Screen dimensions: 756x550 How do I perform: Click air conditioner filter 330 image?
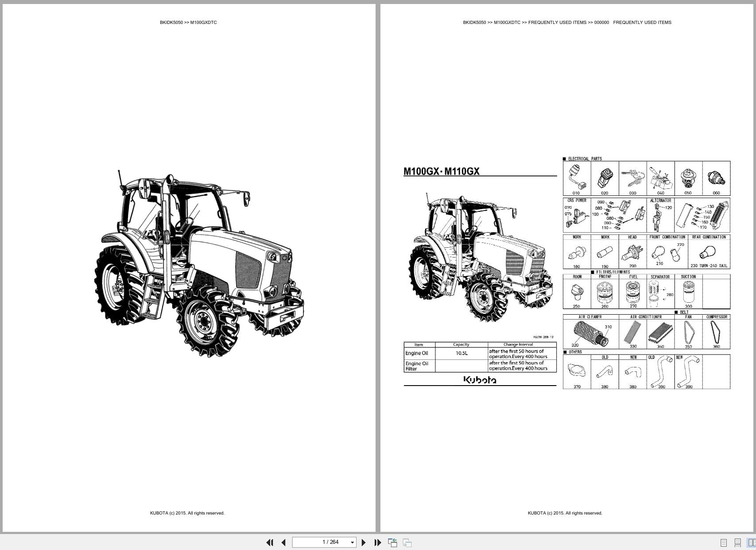click(x=632, y=332)
